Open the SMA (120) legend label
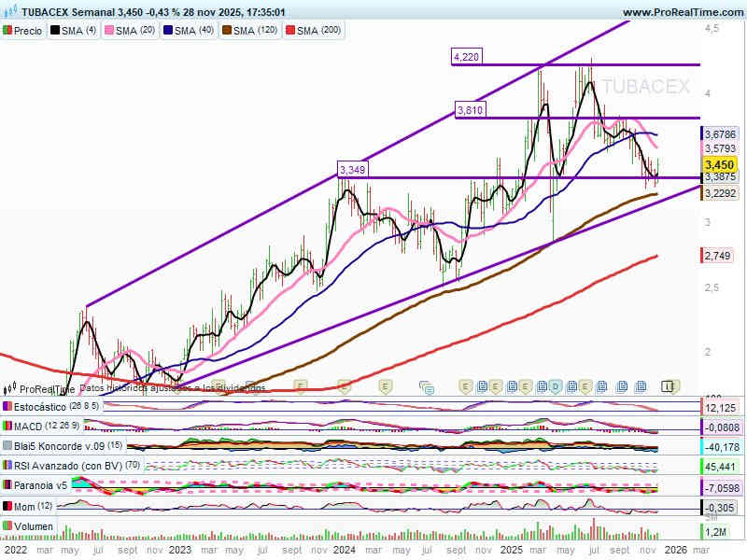The width and height of the screenshot is (747, 560). (256, 31)
